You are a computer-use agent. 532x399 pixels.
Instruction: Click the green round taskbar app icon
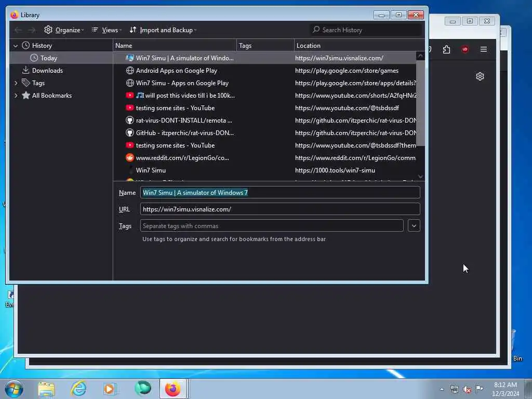pos(143,388)
